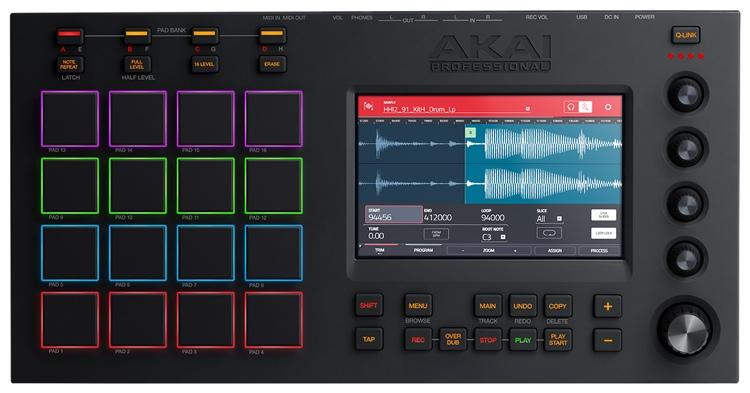The height and width of the screenshot is (393, 750).
Task: Select the green slice marker on the waveform
Action: pos(471,132)
